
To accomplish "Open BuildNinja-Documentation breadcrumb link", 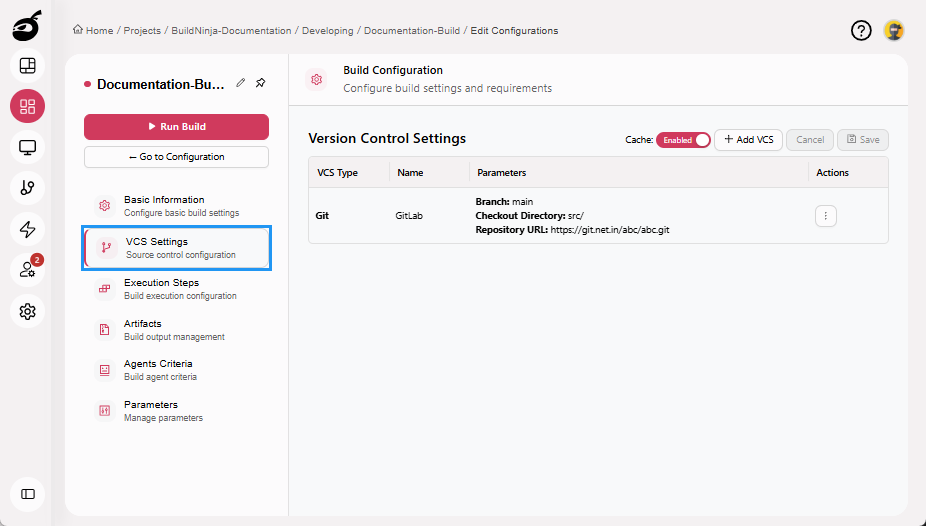I will [x=231, y=31].
